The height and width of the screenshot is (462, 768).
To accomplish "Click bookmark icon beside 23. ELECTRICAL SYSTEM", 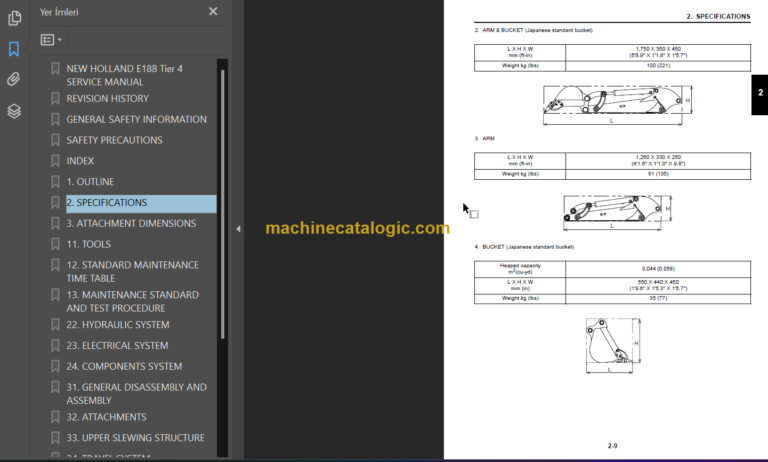I will [55, 345].
